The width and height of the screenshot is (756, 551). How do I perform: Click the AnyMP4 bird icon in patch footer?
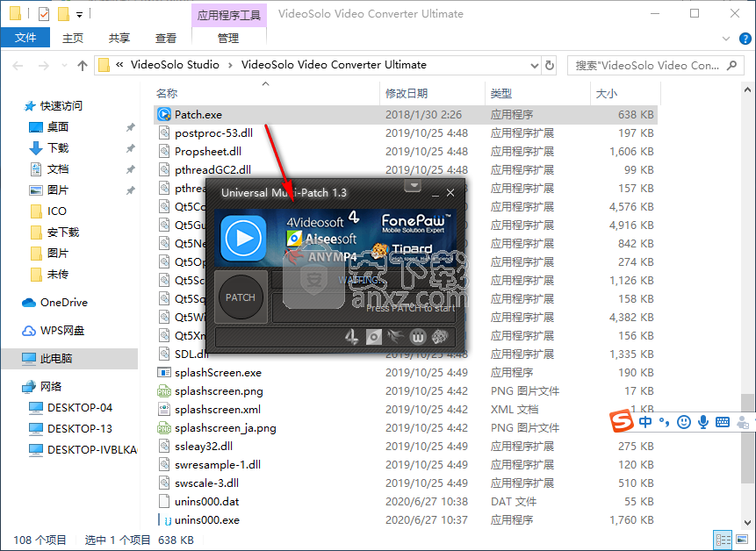(x=395, y=337)
